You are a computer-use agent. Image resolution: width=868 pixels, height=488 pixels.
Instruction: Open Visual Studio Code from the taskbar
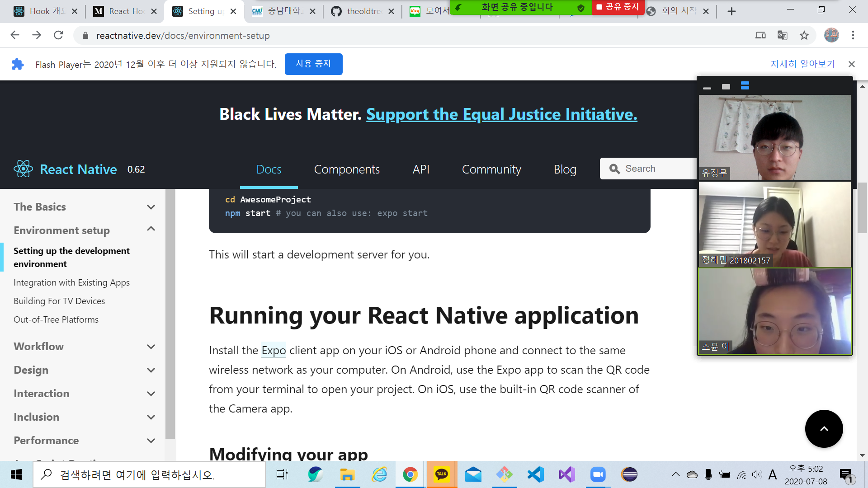click(x=536, y=474)
